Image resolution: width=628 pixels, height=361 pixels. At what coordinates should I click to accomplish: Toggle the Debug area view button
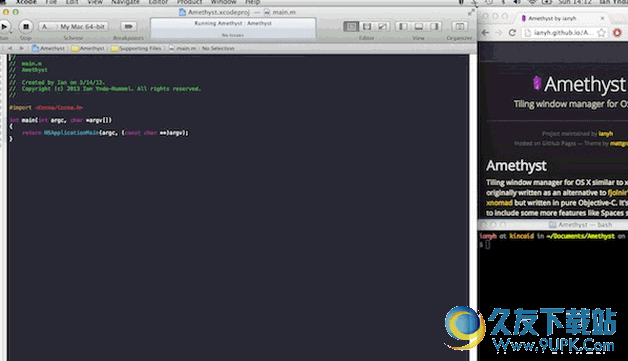coord(419,27)
